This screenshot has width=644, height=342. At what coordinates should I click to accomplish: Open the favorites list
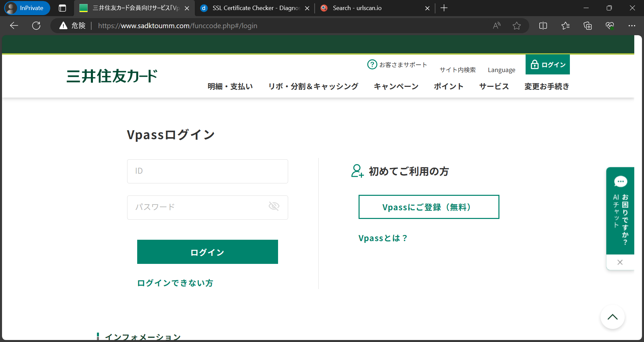click(x=565, y=25)
